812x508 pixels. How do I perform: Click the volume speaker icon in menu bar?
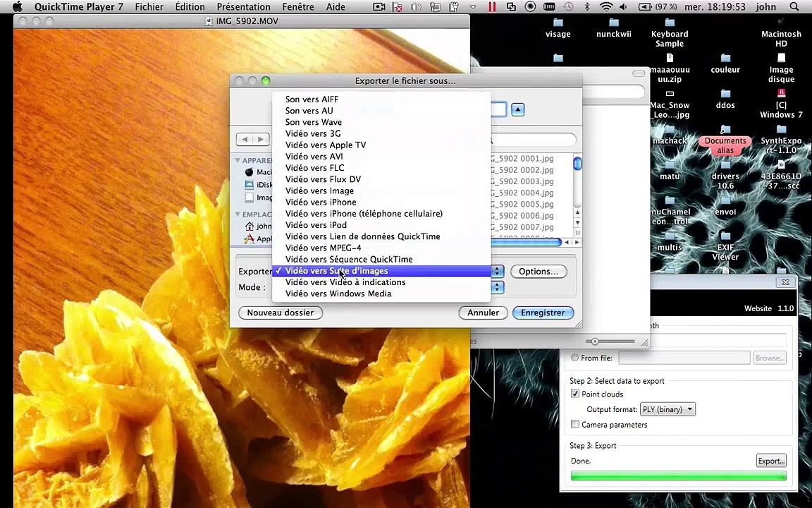(x=623, y=7)
